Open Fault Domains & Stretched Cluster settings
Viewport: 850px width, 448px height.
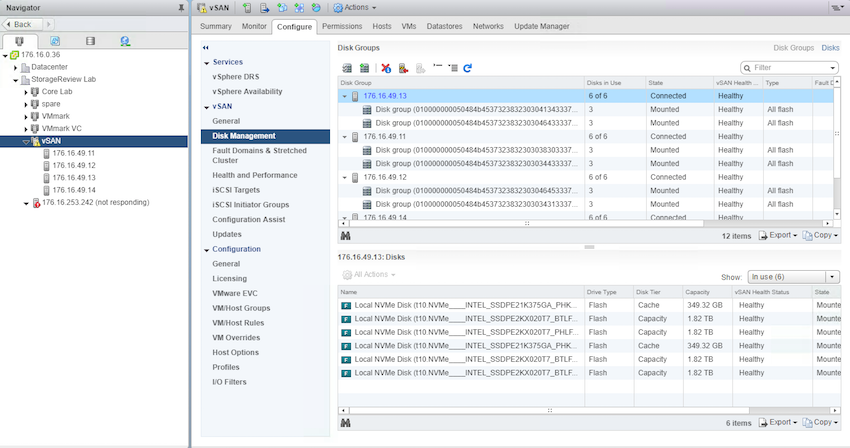(259, 155)
